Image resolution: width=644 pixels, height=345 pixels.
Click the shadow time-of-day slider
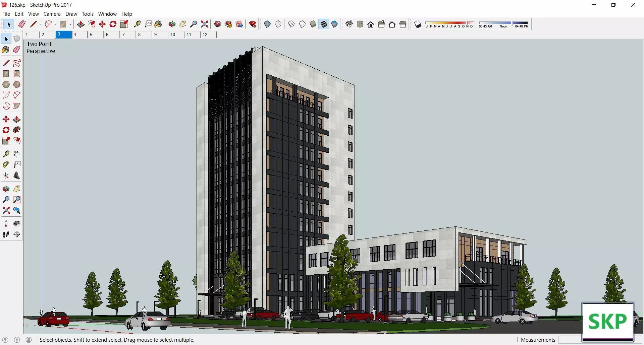(x=503, y=24)
